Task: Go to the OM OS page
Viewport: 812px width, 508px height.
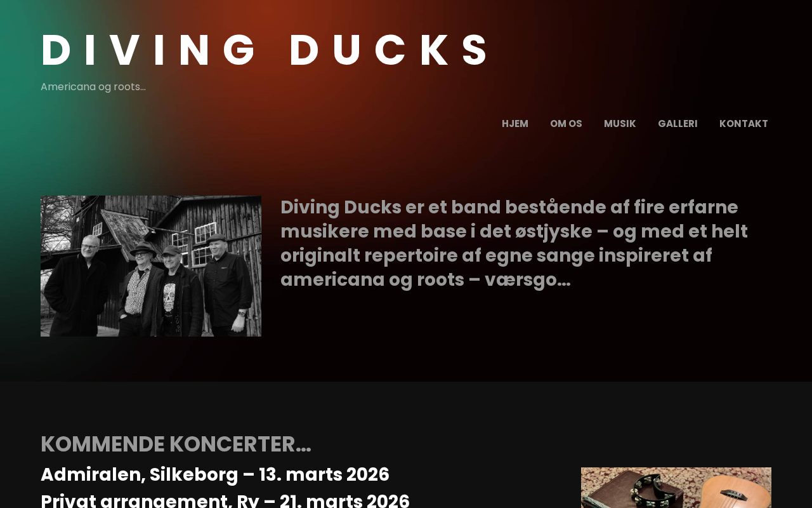Action: 566,124
